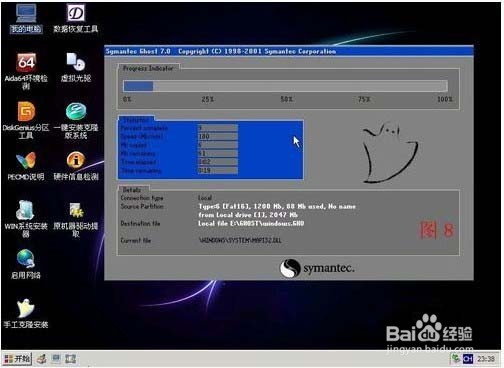Image resolution: width=504 pixels, height=368 pixels.
Task: Click the network tray icon
Action: pyautogui.click(x=455, y=359)
